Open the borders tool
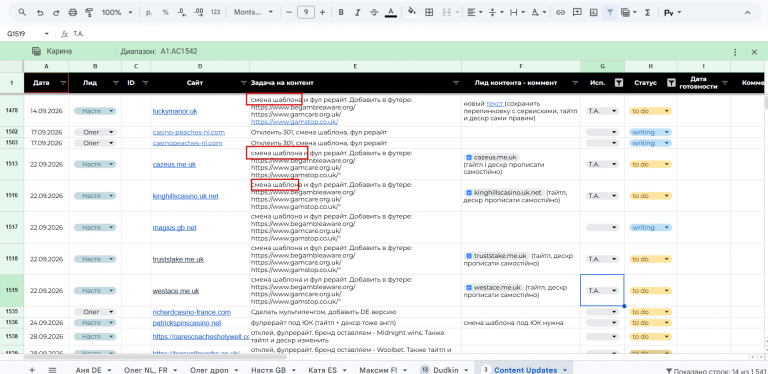The height and width of the screenshot is (374, 768). click(429, 12)
